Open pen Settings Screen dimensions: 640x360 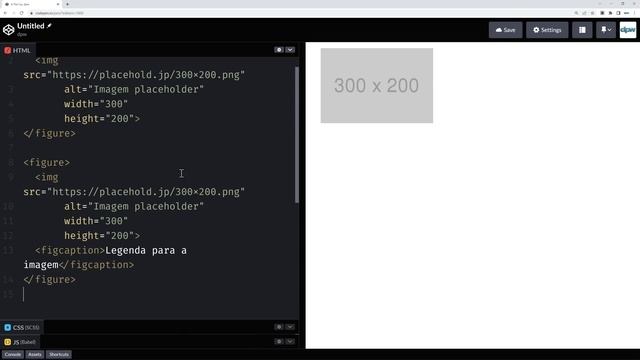[547, 30]
